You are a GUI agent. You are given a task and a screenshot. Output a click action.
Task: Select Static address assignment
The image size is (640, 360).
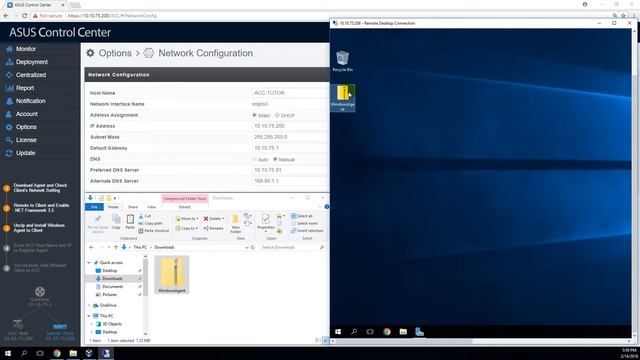pos(255,116)
